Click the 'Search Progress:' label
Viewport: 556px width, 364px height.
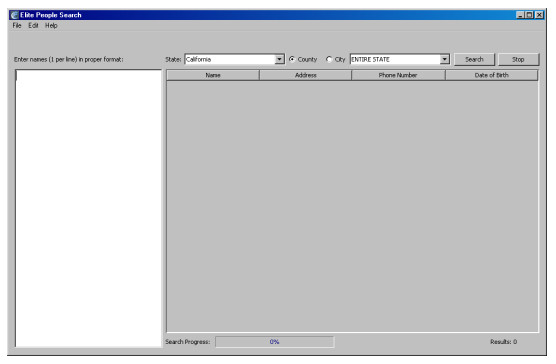tap(188, 342)
